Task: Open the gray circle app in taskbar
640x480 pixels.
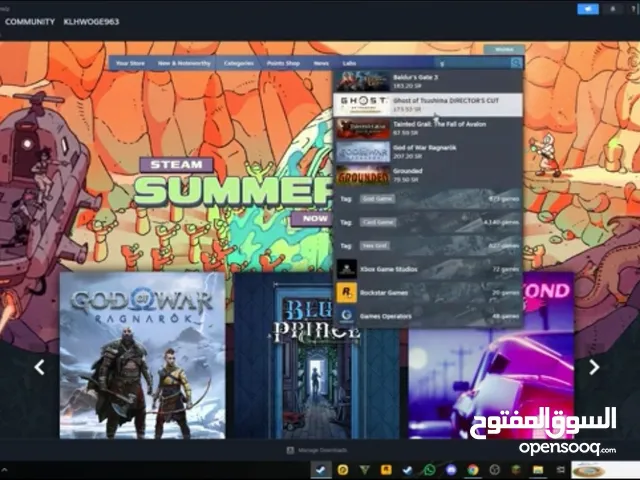Action: coord(495,470)
